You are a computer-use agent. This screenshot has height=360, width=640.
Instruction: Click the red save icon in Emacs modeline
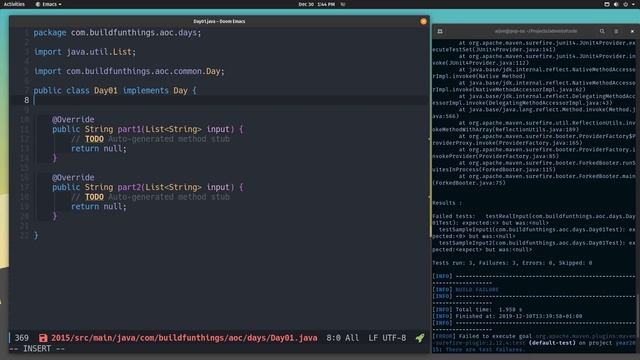[43, 338]
